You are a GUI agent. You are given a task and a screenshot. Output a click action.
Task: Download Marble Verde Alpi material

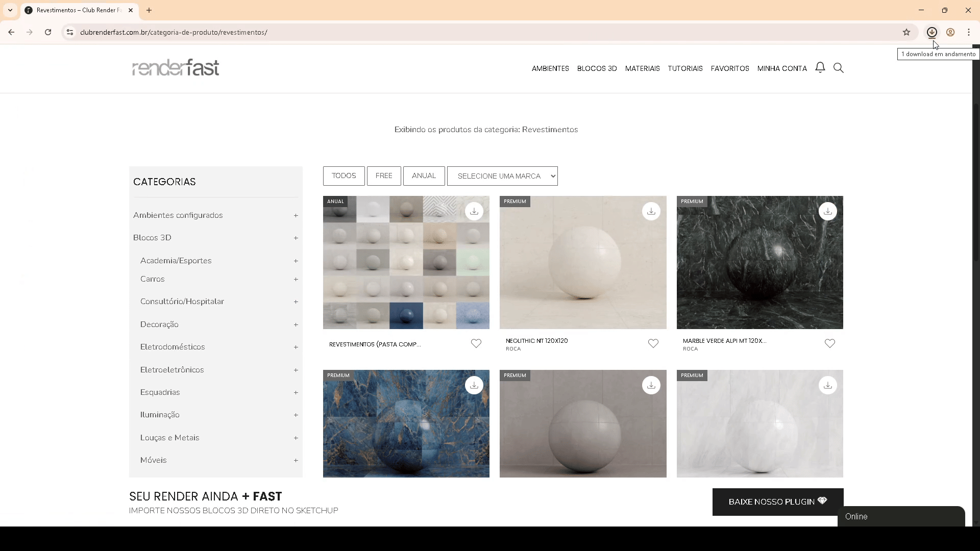pos(827,211)
